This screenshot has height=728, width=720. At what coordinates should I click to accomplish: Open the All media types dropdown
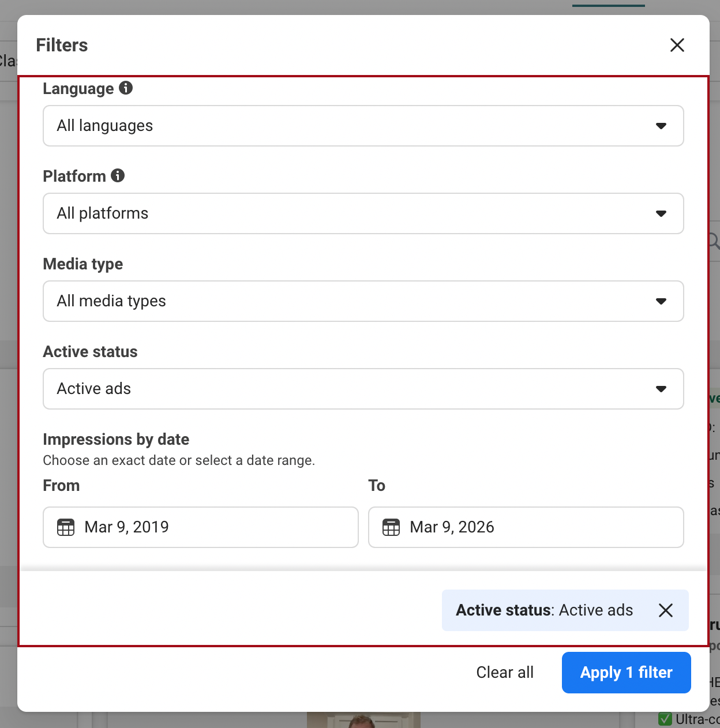coord(346,301)
